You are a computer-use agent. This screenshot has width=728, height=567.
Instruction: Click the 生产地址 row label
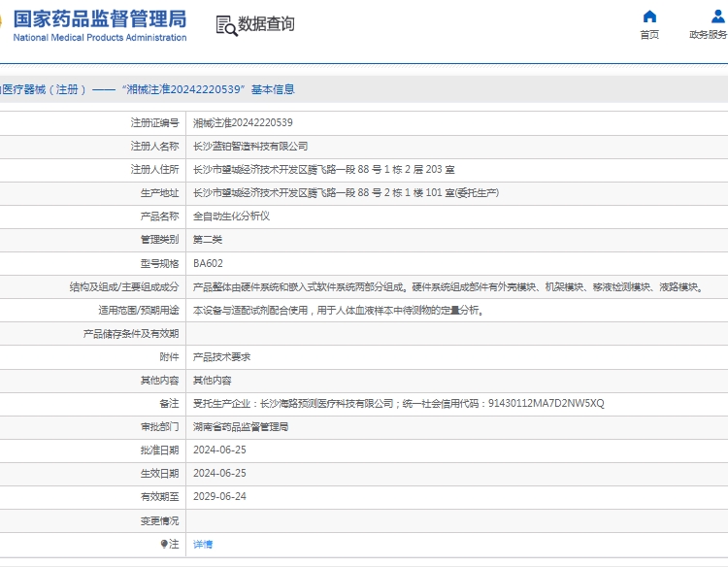pyautogui.click(x=160, y=192)
